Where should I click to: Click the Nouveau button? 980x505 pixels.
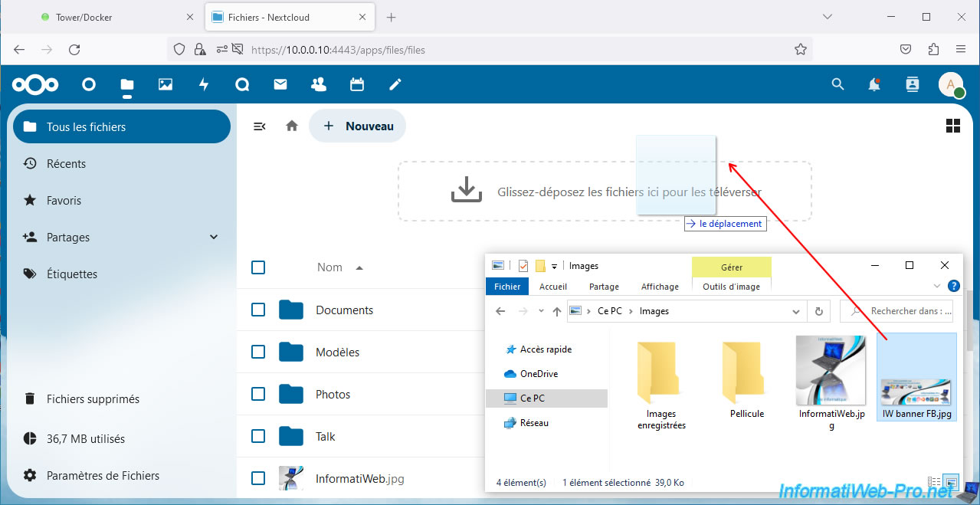point(358,126)
